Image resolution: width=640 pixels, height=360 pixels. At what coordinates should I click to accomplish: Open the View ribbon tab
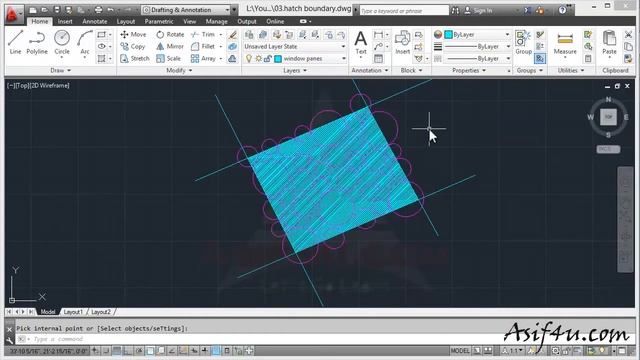tap(189, 21)
